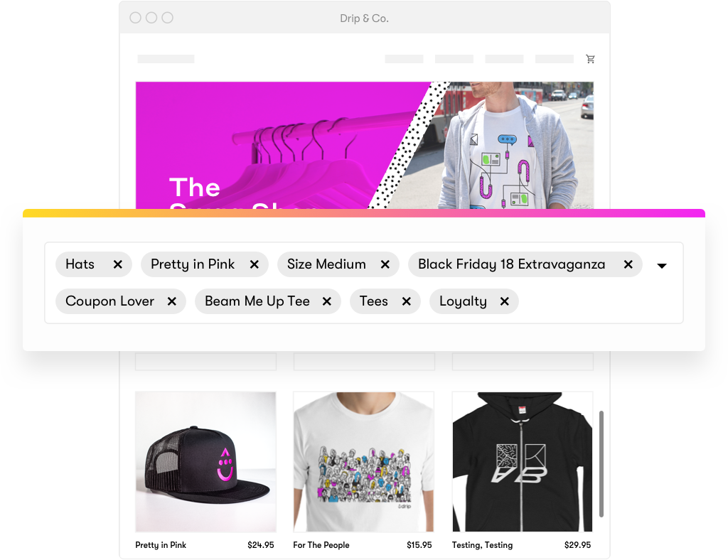Open the Pretty in Pink hat thumbnail

[205, 462]
